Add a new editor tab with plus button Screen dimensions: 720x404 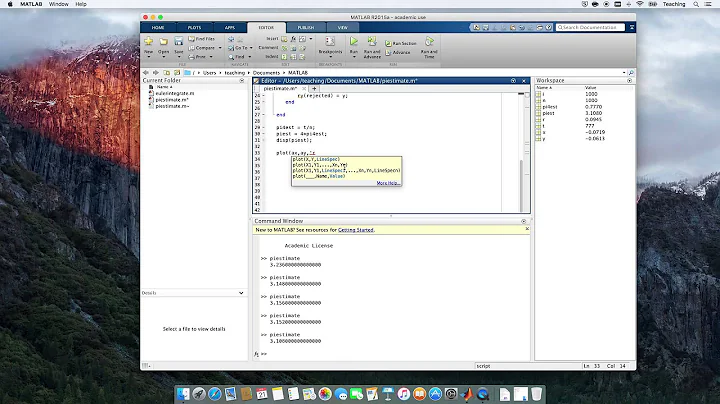314,89
